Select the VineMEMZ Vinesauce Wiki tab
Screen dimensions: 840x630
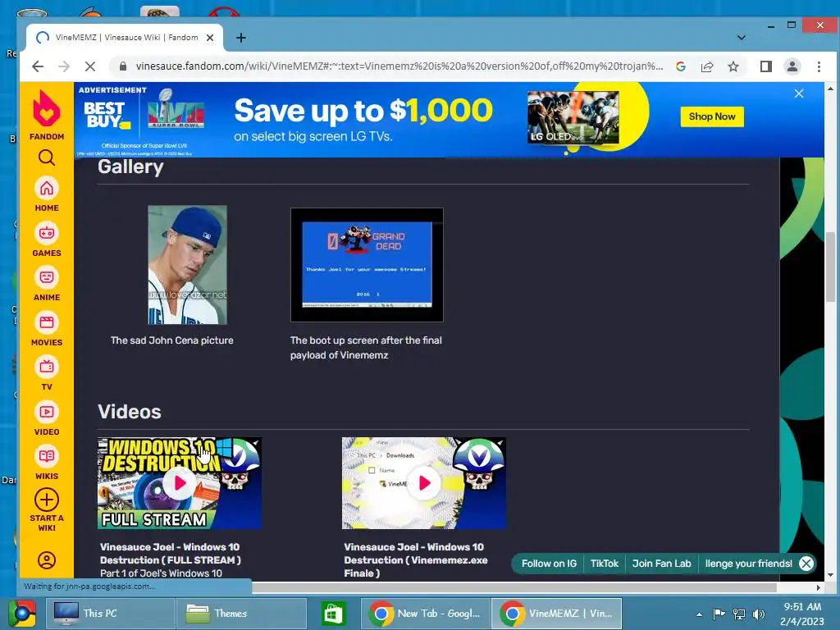[x=125, y=38]
